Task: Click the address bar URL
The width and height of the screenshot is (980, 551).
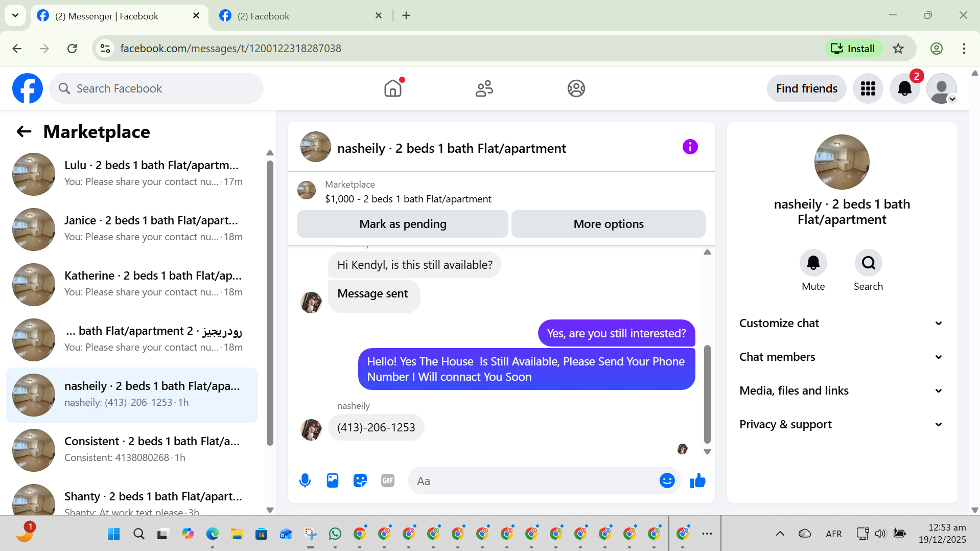Action: point(230,49)
